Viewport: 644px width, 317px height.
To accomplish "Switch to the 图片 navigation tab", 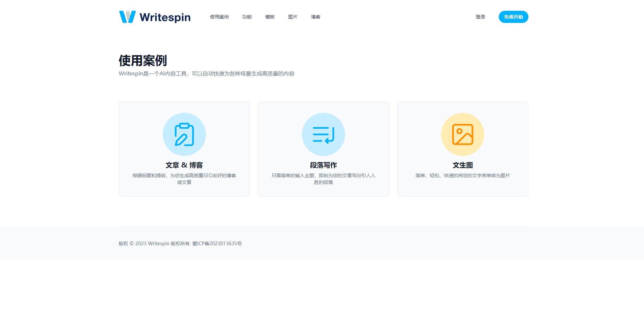I will click(x=293, y=17).
